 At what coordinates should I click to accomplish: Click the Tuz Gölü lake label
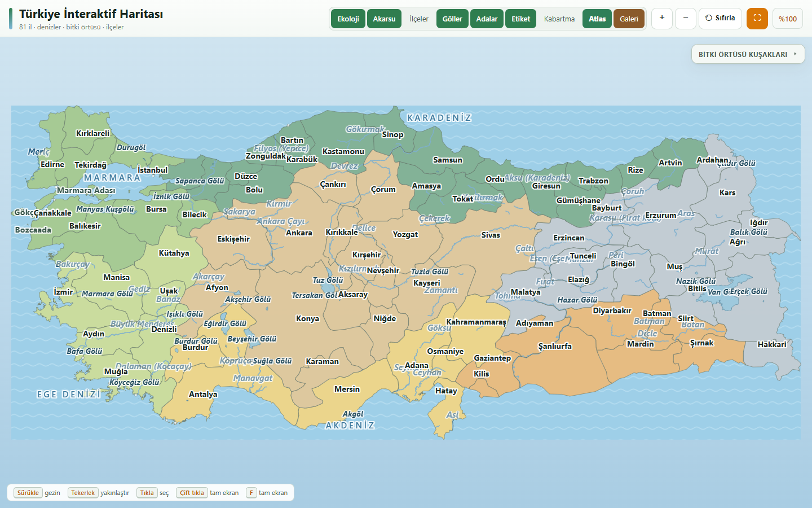click(x=328, y=280)
